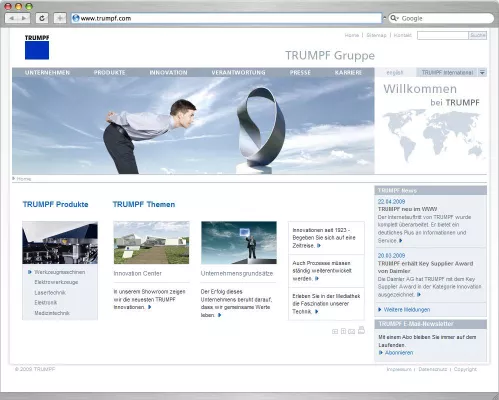The height and width of the screenshot is (400, 499).
Task: Click the arrow after the Unternehmensgrundsätze description
Action: (219, 315)
